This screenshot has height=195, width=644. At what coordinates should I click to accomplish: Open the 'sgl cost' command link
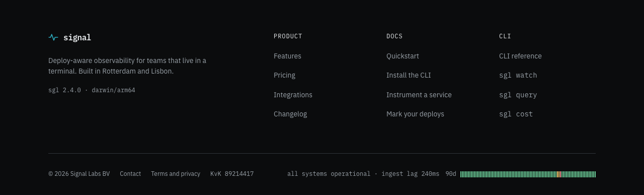(516, 114)
